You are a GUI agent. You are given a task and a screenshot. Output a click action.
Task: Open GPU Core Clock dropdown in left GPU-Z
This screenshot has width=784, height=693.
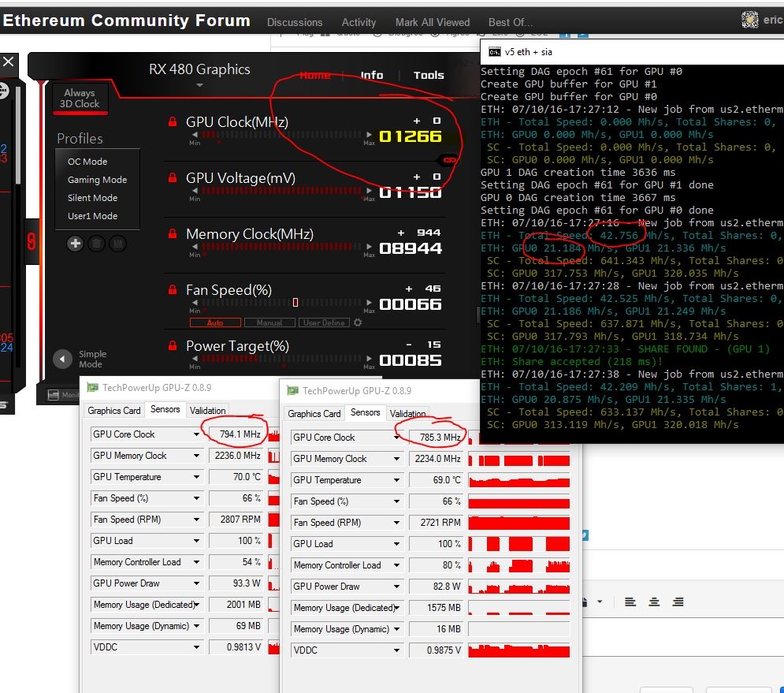coord(196,434)
